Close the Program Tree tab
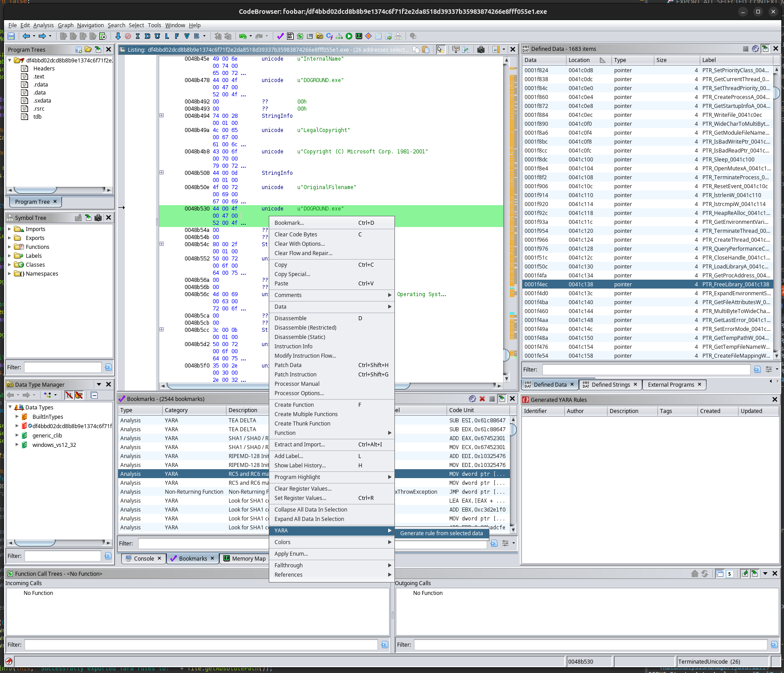The height and width of the screenshot is (673, 784). click(55, 202)
